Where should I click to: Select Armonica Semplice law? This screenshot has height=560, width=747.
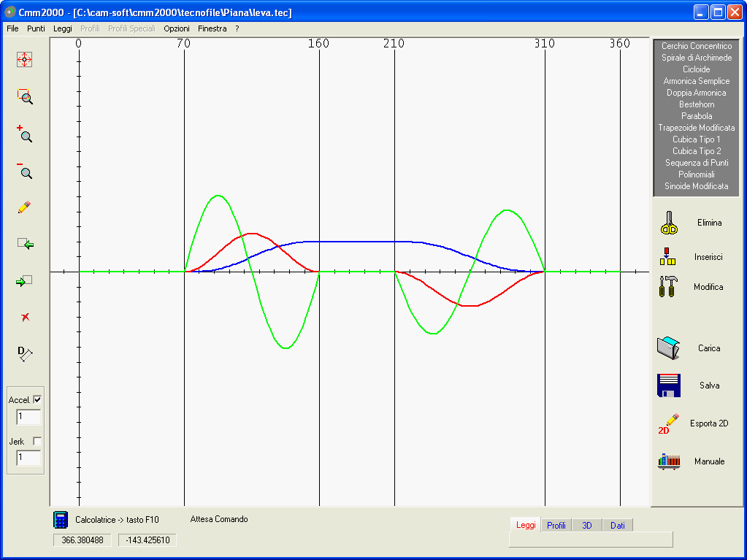pos(697,81)
